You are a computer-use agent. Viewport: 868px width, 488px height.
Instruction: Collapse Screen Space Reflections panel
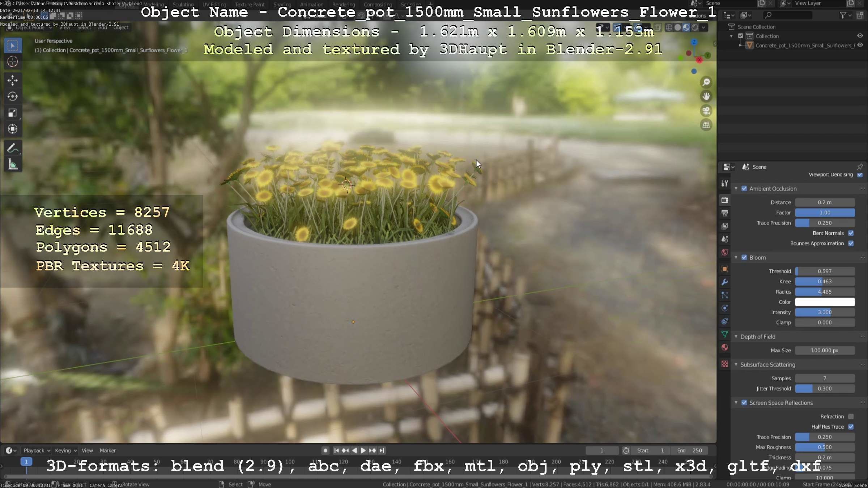(736, 403)
